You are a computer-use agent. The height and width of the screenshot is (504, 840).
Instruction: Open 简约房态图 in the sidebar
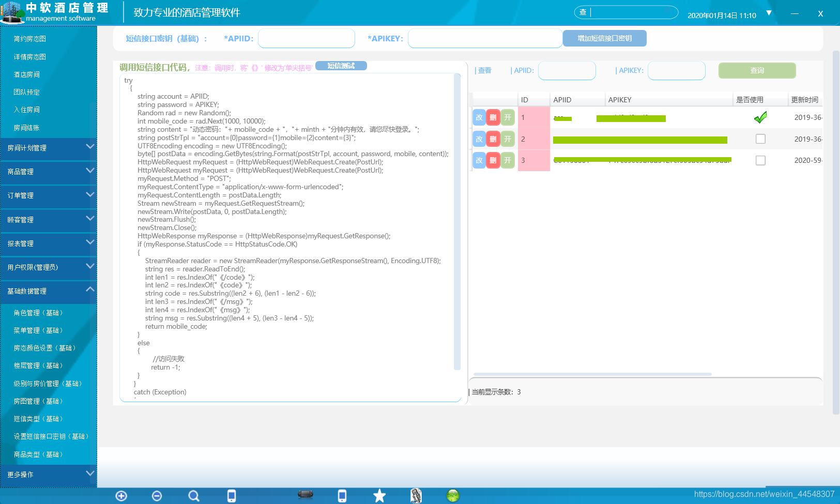(x=29, y=39)
